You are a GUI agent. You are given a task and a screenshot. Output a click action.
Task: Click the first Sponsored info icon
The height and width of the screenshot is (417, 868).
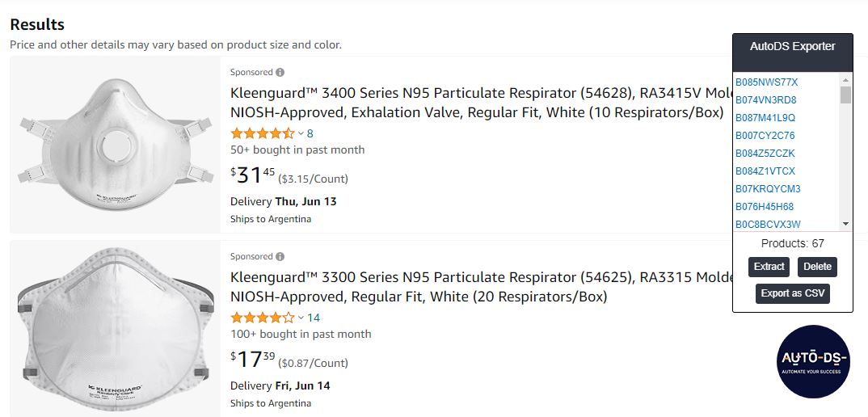click(280, 73)
